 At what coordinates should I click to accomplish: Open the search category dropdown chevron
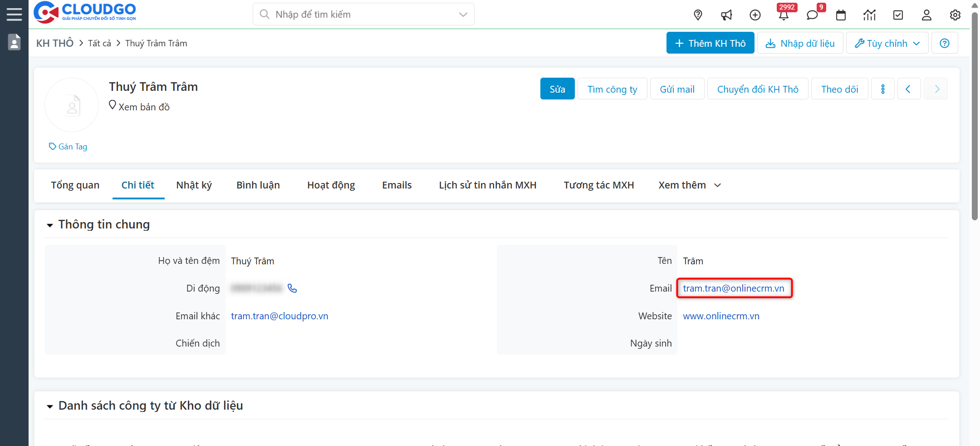[x=463, y=14]
